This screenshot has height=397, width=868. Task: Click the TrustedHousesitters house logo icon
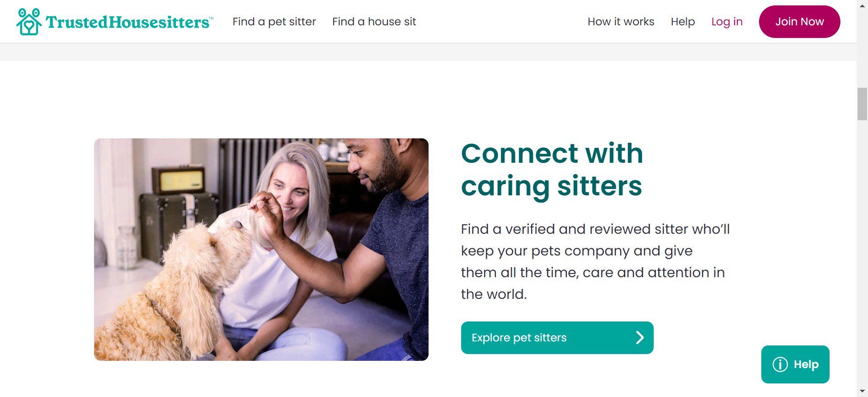pos(29,22)
